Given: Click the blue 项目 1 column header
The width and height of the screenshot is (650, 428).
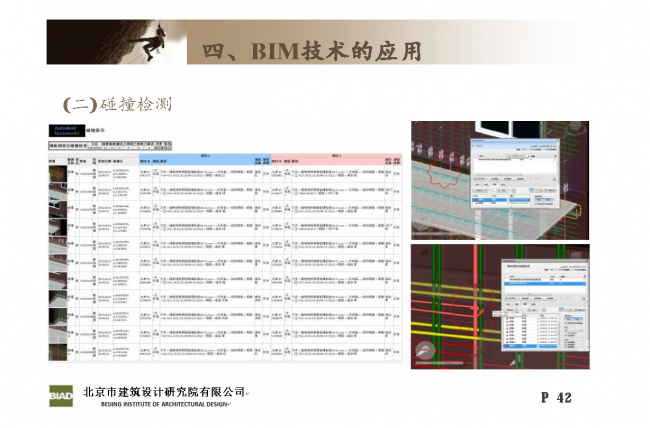Looking at the screenshot, I should click(x=197, y=158).
